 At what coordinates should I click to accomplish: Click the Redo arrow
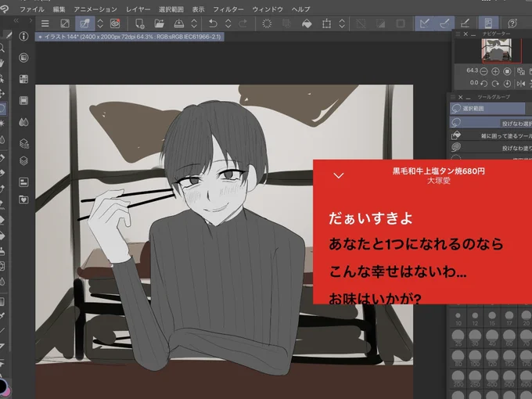tap(243, 23)
